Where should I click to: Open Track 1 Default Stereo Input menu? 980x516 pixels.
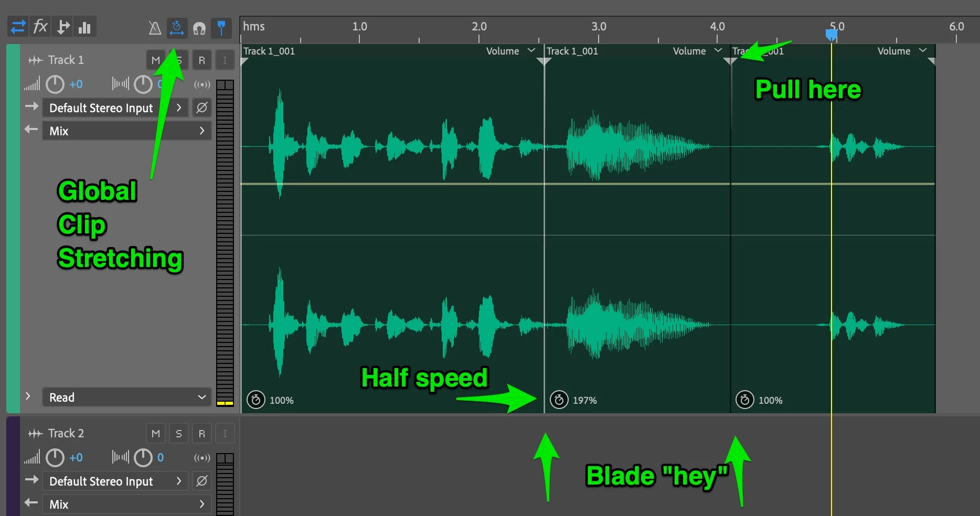click(115, 108)
